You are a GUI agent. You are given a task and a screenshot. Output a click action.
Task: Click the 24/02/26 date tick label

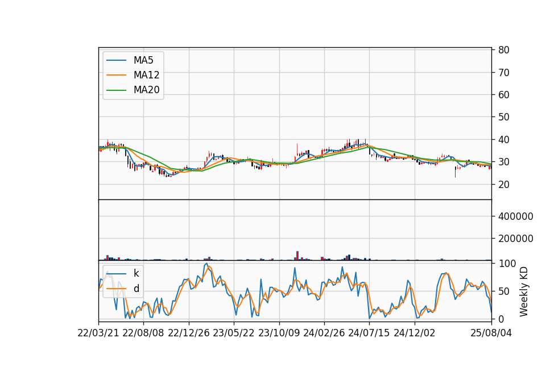324,333
